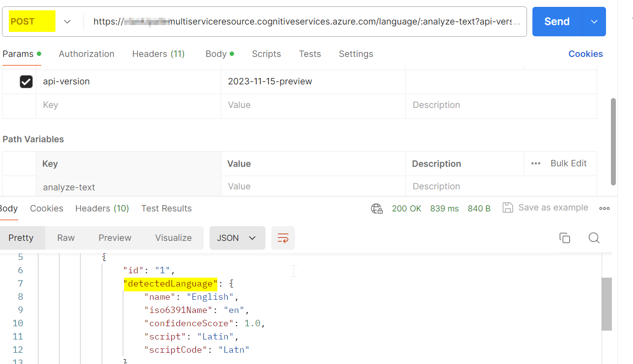Screen dimensions: 633x364
Task: Select the Raw view mode
Action: 66,238
